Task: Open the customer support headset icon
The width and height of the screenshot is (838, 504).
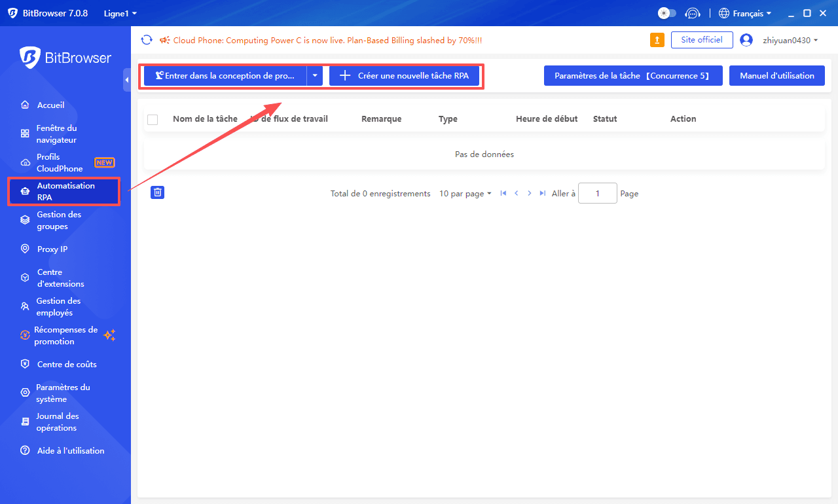Action: (x=693, y=12)
